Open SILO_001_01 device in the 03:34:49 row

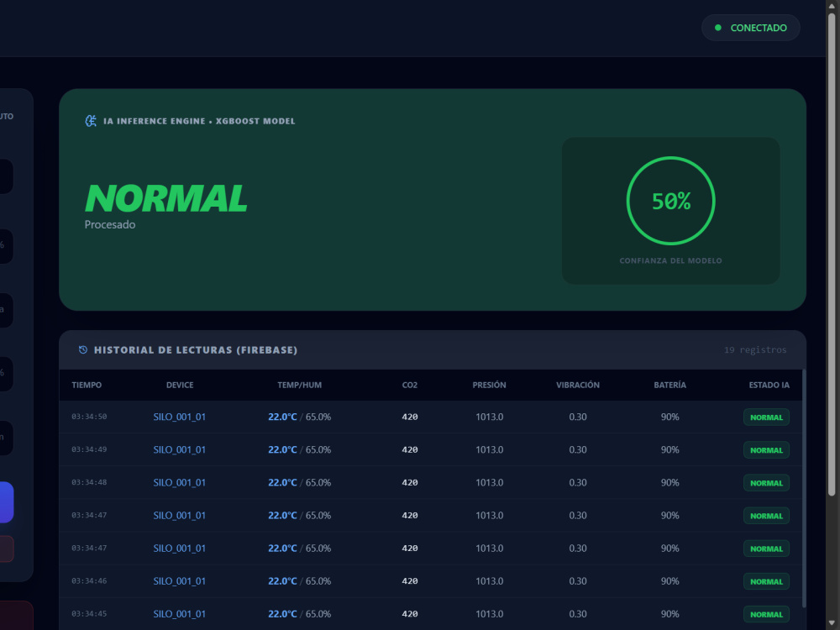click(x=180, y=450)
